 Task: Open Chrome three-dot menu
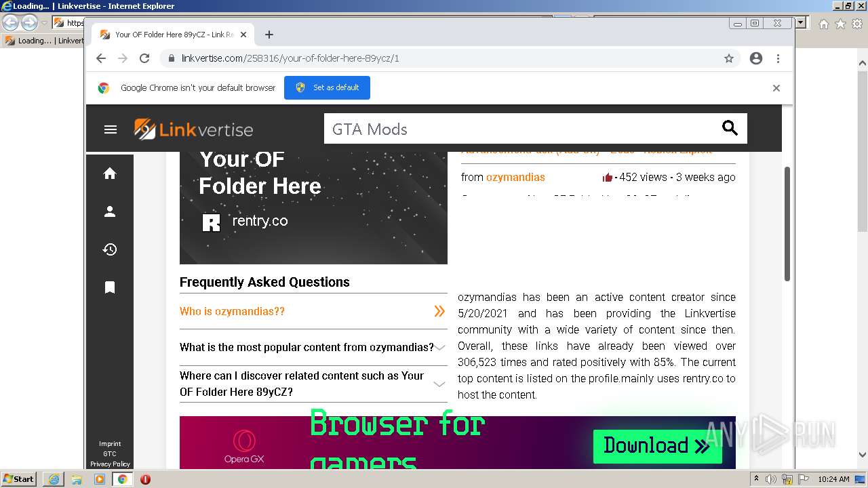pos(778,58)
